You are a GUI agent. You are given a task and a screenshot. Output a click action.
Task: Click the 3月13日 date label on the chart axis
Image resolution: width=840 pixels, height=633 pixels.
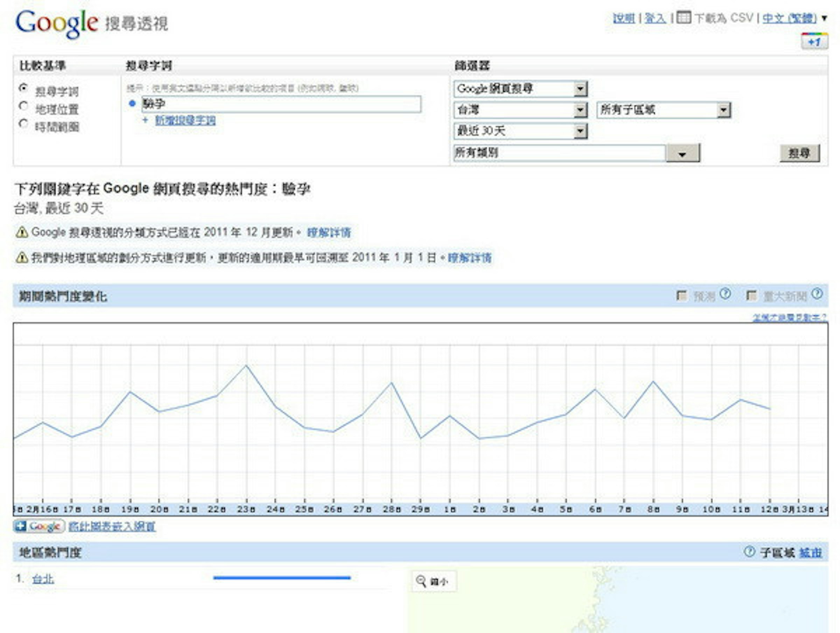798,509
